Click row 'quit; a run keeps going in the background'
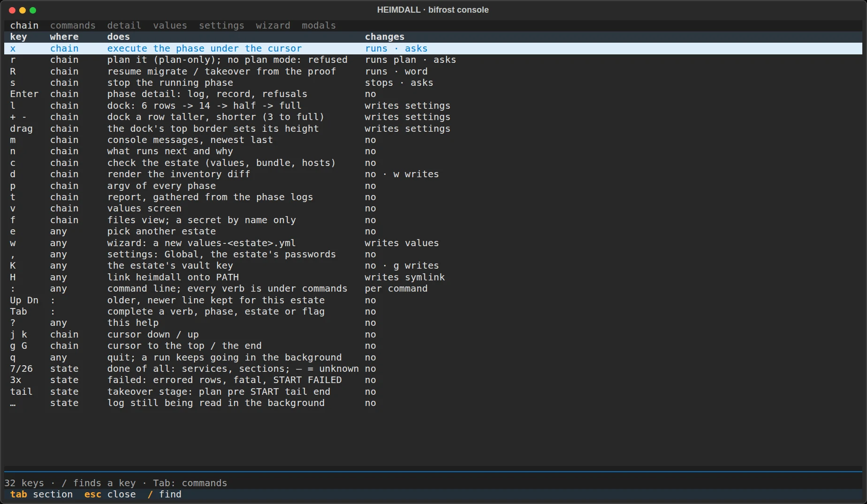This screenshot has height=504, width=867. point(433,357)
